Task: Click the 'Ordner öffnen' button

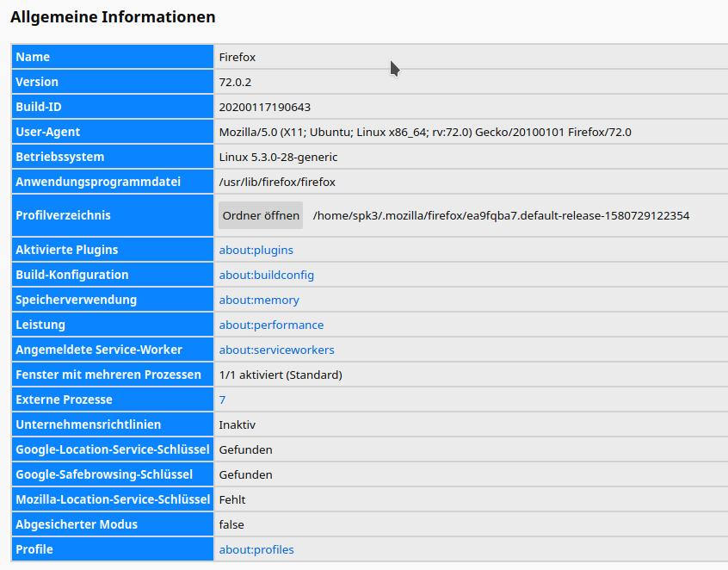Action: pos(261,215)
